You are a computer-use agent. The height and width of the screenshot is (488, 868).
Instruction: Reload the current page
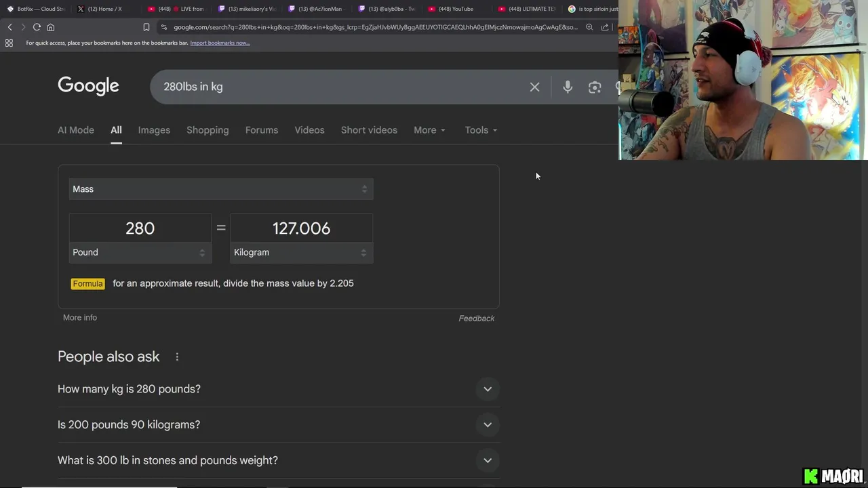point(37,27)
